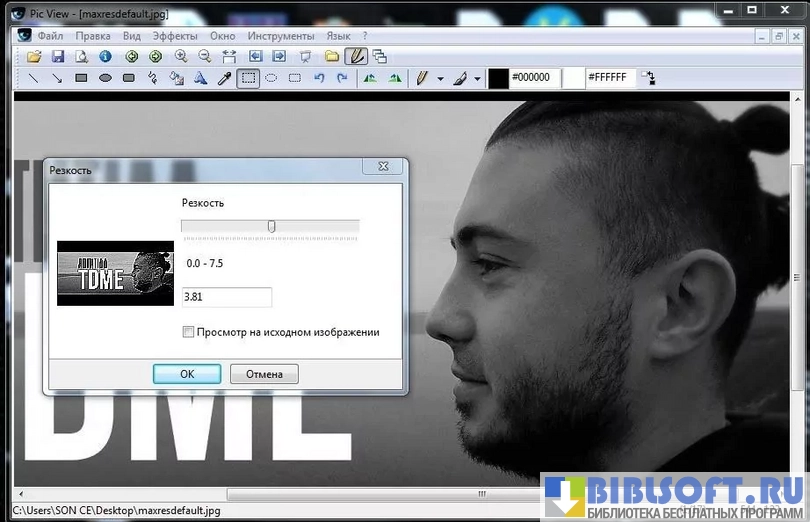The height and width of the screenshot is (522, 810).
Task: Select the eyedropper color picker tool
Action: point(224,78)
